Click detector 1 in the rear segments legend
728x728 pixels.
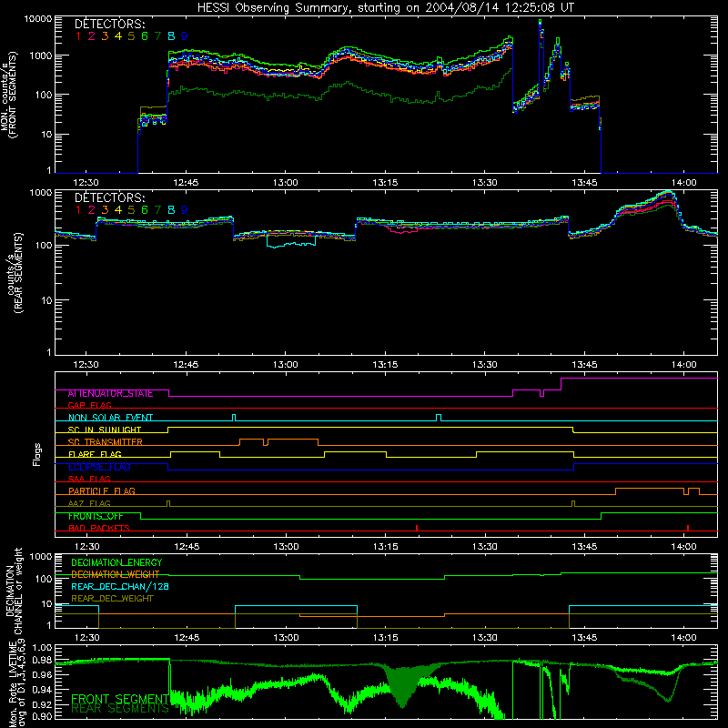(78, 210)
